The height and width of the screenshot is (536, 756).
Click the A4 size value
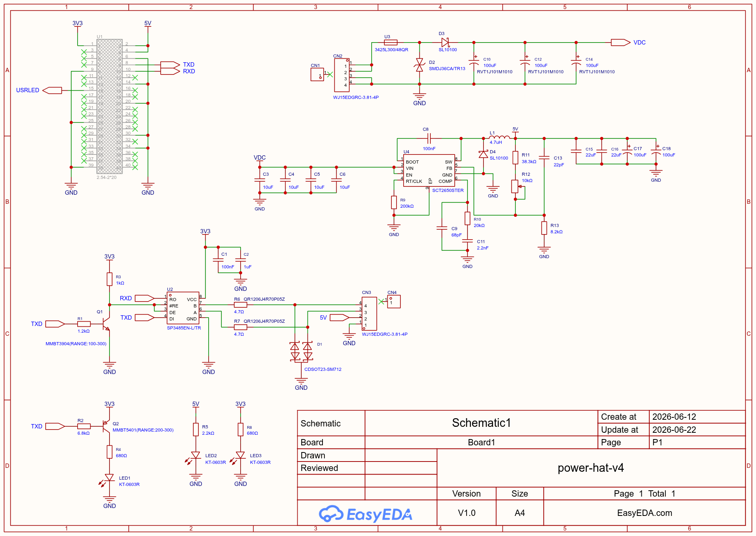[x=520, y=513]
